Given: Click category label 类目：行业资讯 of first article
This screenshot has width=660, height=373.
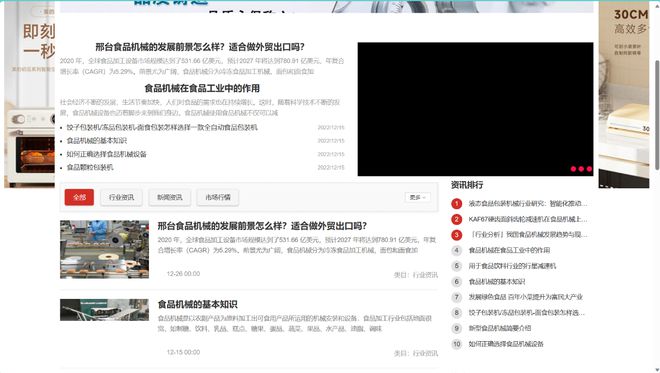Looking at the screenshot, I should click(x=416, y=275).
